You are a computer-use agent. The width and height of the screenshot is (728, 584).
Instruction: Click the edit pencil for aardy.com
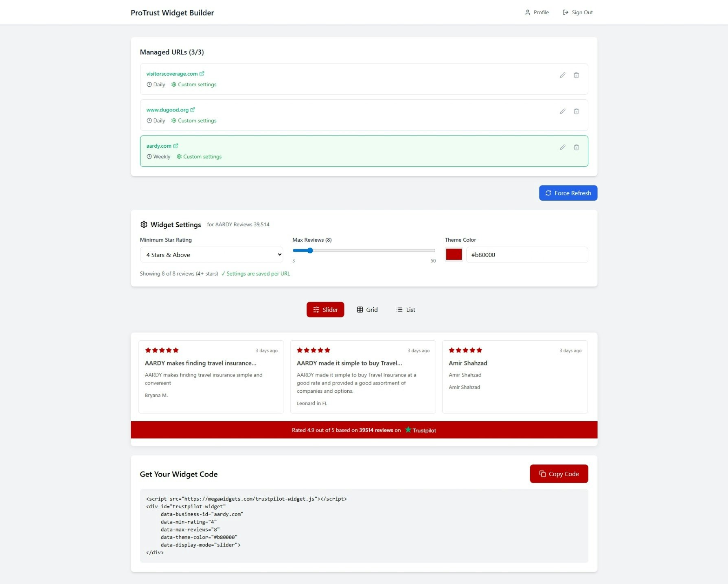click(x=562, y=147)
